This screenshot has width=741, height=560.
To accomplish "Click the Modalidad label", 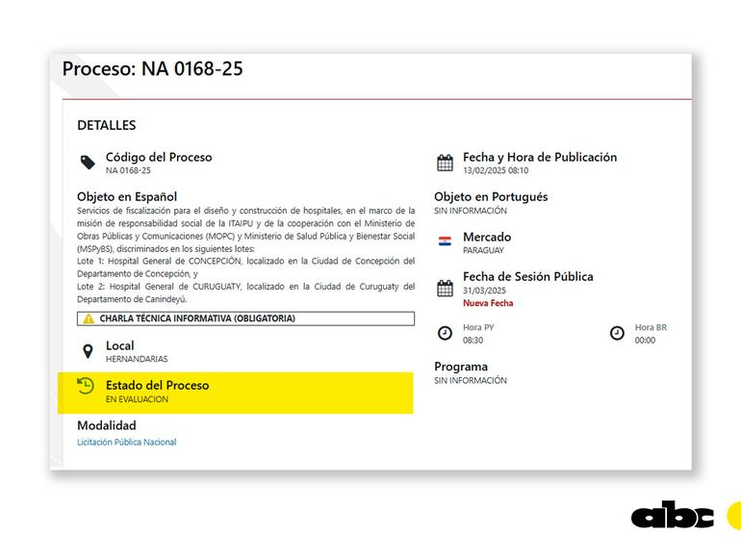I will (x=106, y=425).
